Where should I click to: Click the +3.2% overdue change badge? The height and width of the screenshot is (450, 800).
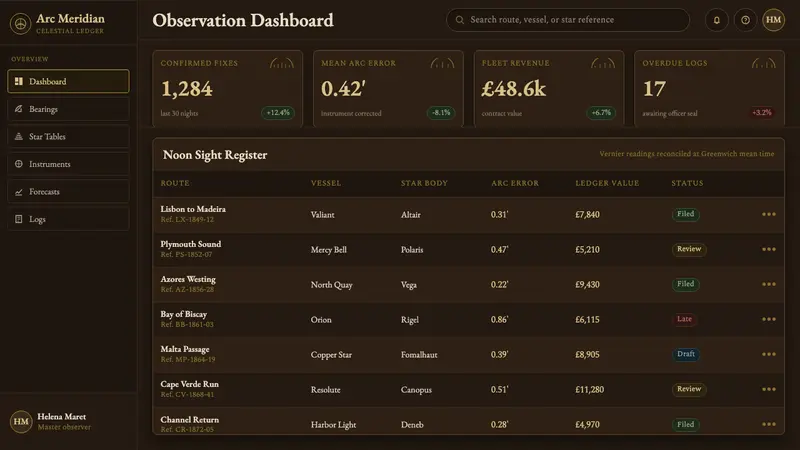pos(762,113)
